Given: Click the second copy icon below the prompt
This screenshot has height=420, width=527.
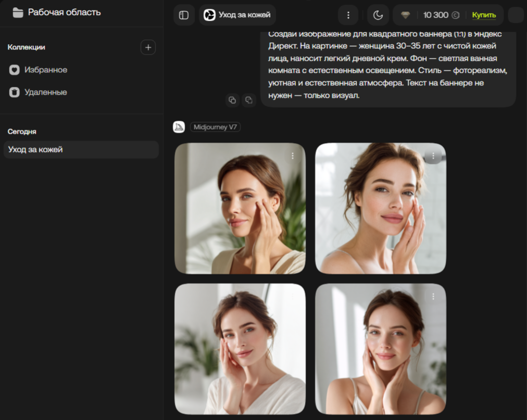Looking at the screenshot, I should [249, 100].
